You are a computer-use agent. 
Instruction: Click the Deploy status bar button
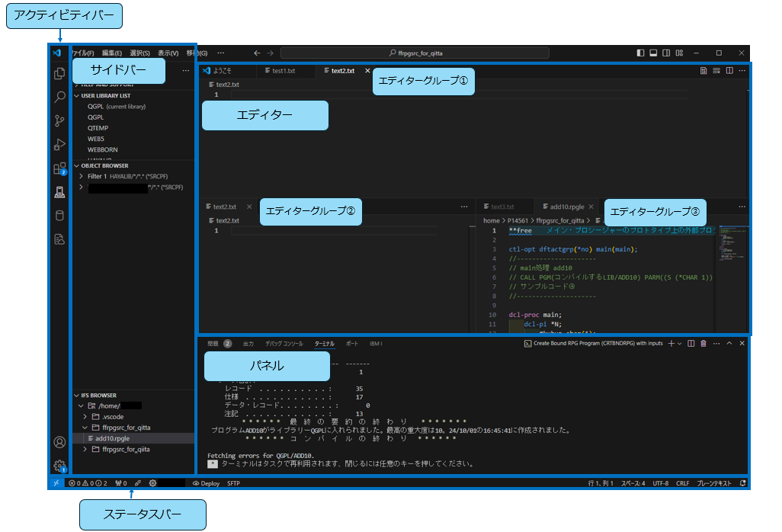[x=206, y=483]
